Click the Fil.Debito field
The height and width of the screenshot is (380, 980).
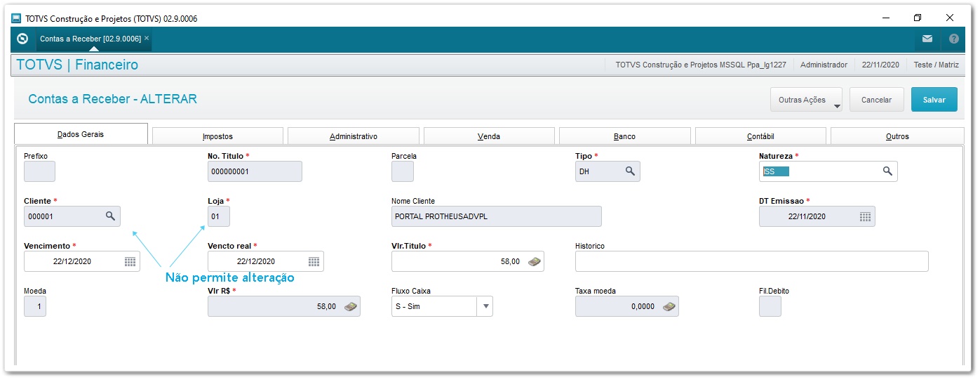click(770, 306)
